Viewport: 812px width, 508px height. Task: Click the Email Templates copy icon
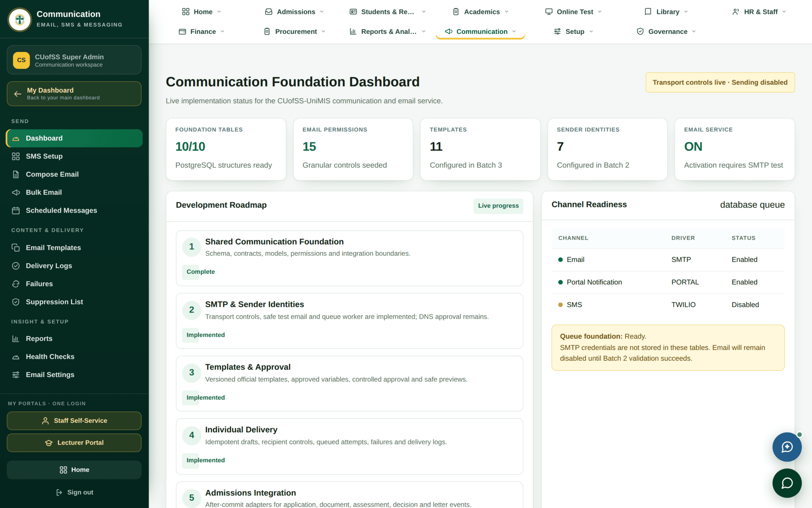pyautogui.click(x=16, y=248)
